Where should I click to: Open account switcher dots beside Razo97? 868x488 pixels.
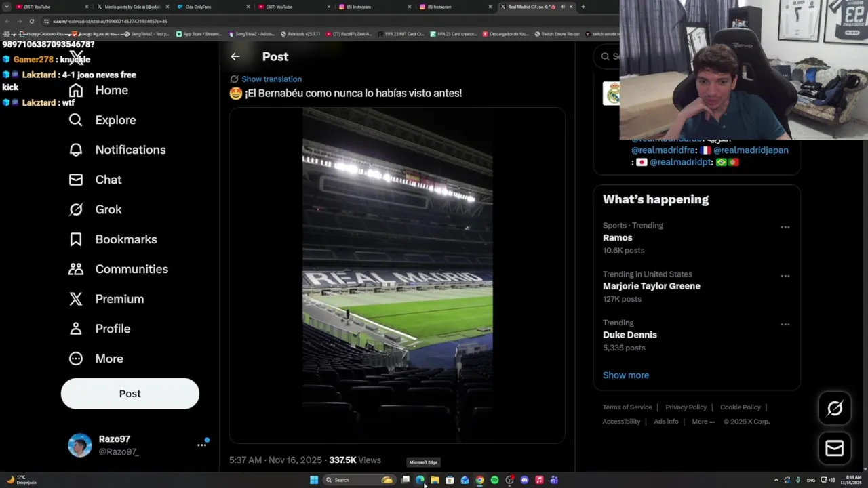point(201,445)
